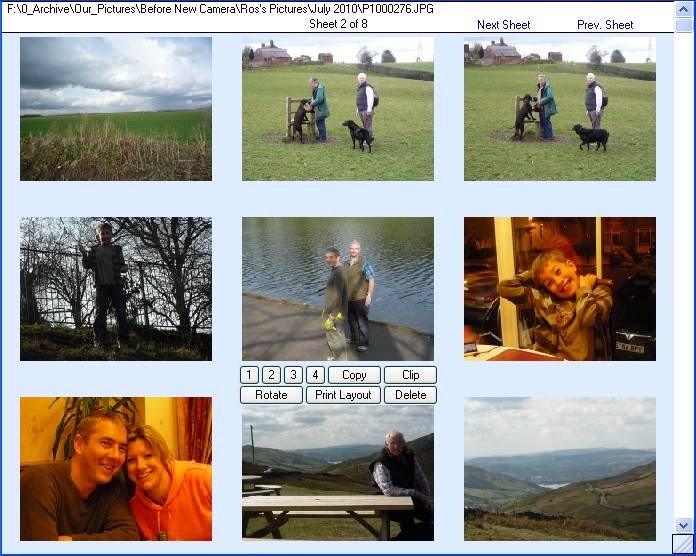Click the 'Sheet 2 of 8' label
696x556 pixels.
click(x=338, y=24)
